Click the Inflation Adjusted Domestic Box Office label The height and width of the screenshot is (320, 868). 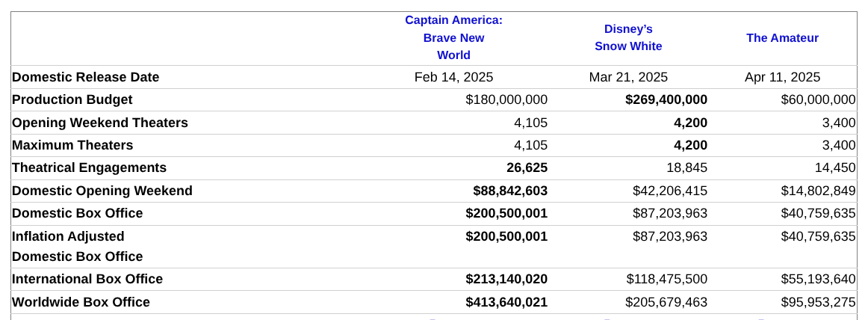(78, 246)
